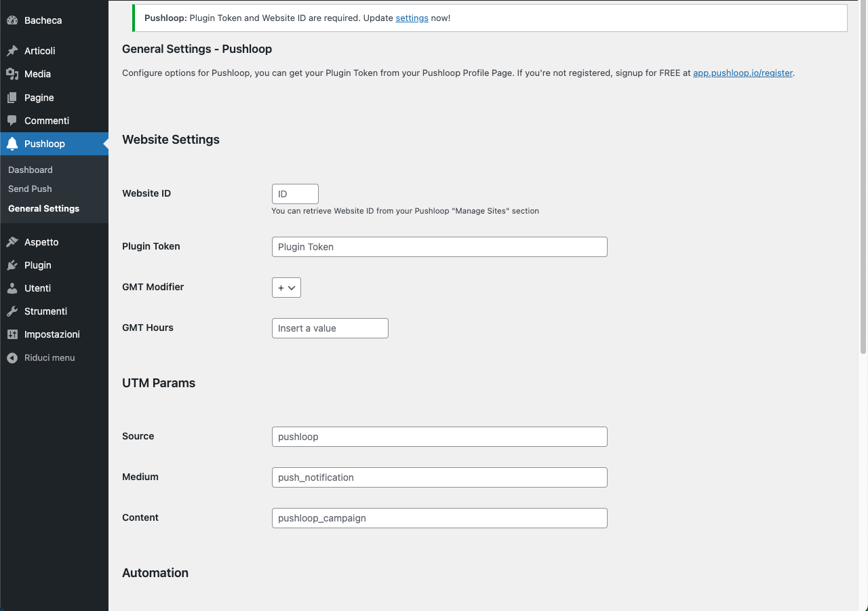The width and height of the screenshot is (868, 611).
Task: Click the Aspetto paintbrush icon
Action: pos(12,242)
